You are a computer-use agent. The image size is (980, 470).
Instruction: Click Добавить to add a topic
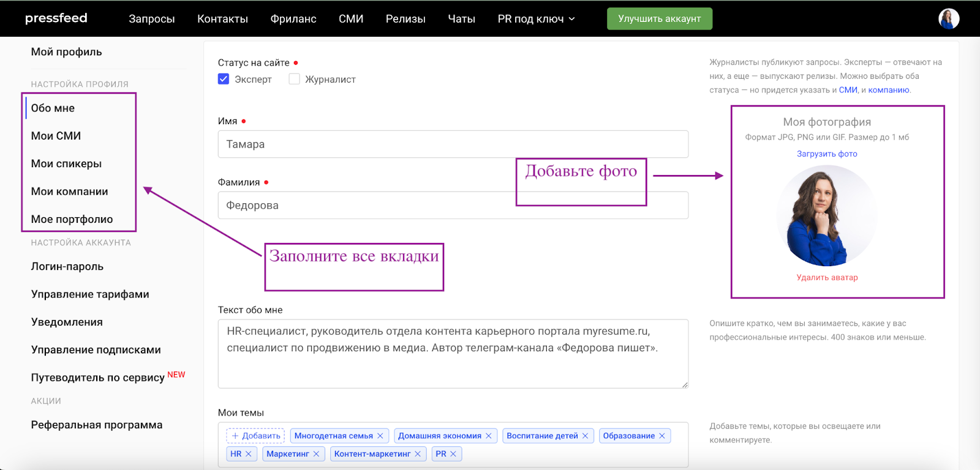click(255, 436)
